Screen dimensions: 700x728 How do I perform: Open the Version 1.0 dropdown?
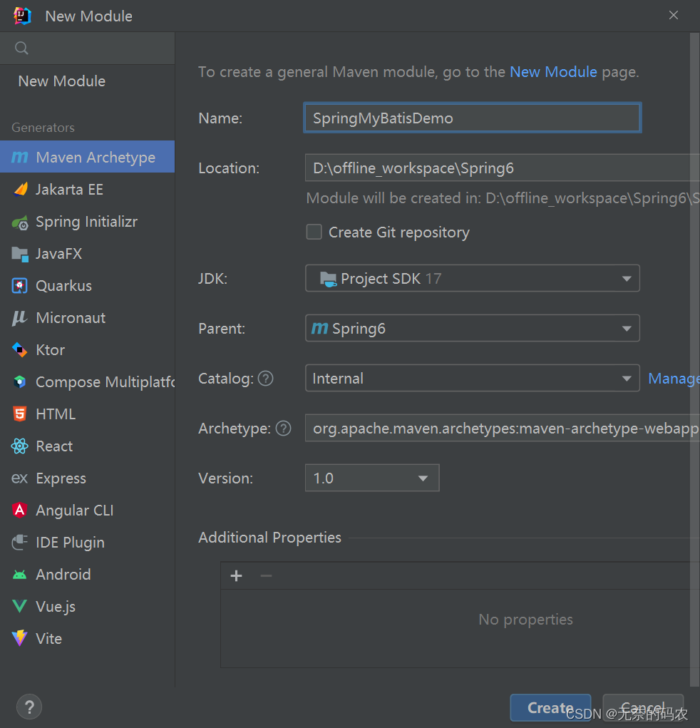click(372, 478)
